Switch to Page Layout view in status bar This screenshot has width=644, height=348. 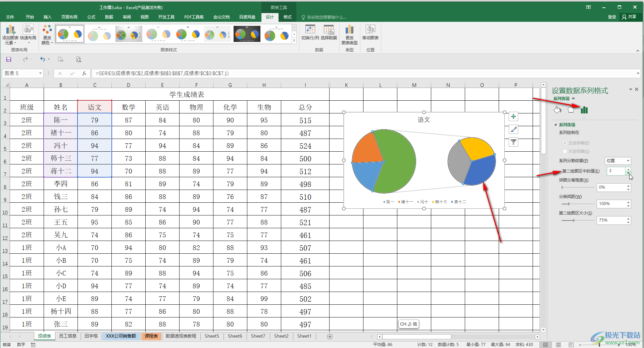tap(558, 345)
